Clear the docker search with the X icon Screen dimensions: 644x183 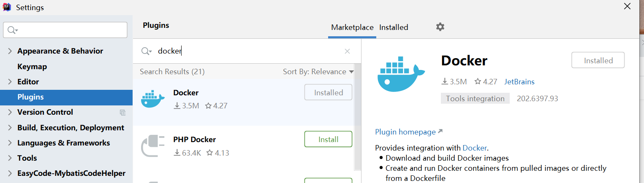pyautogui.click(x=347, y=51)
